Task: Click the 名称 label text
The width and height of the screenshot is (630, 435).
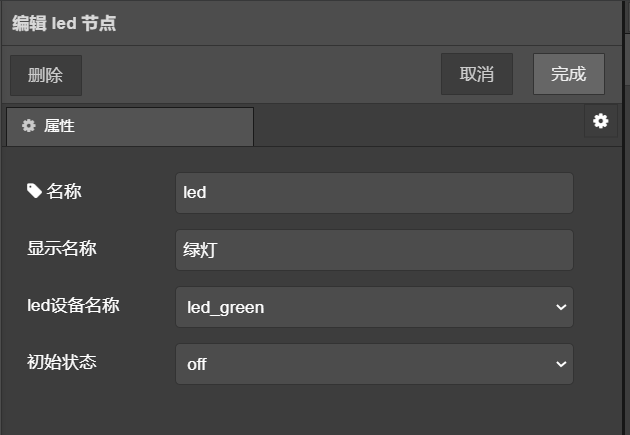Action: pyautogui.click(x=64, y=191)
